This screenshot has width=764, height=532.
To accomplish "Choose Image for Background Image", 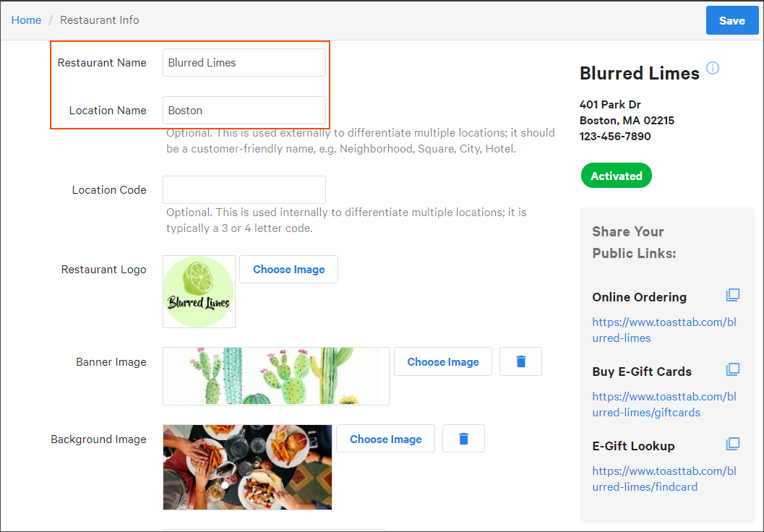I will 385,439.
